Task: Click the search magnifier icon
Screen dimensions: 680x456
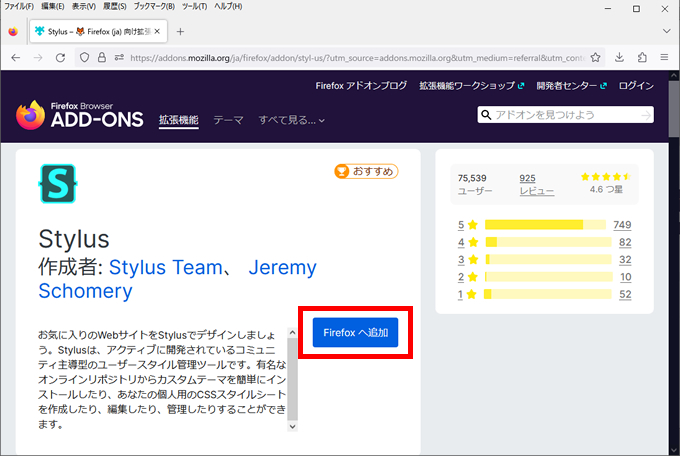Action: [486, 115]
